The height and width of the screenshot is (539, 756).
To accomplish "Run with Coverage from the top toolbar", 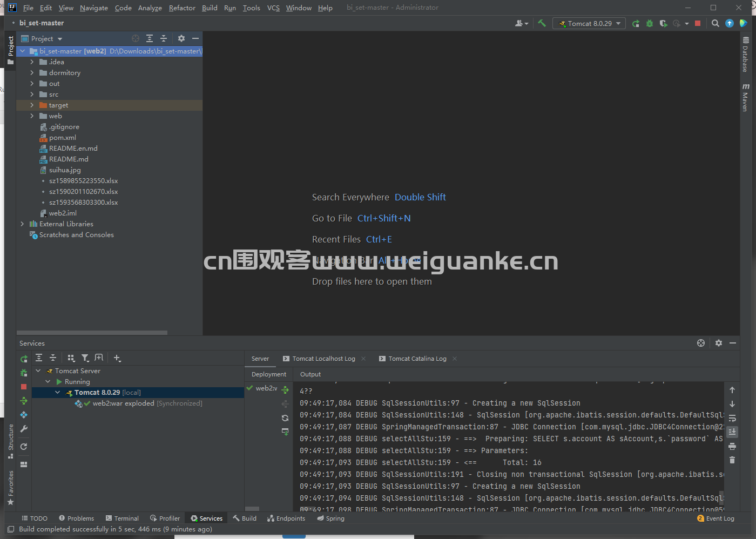I will coord(664,23).
